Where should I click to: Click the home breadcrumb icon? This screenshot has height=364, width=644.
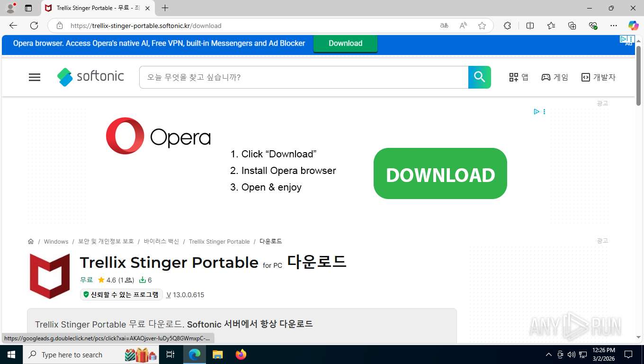(x=31, y=242)
